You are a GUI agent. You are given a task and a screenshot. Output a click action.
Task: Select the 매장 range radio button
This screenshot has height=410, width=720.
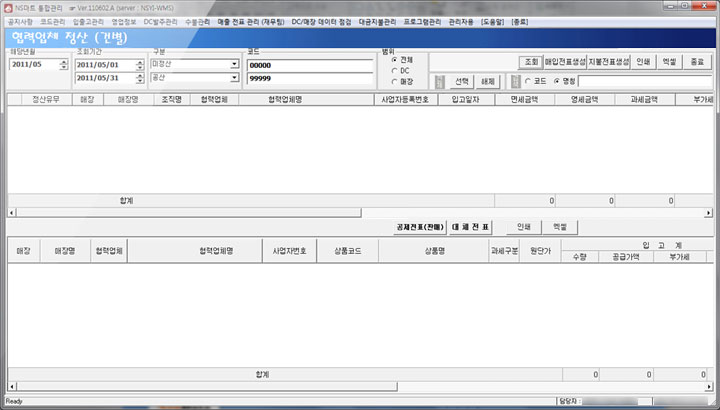point(394,82)
